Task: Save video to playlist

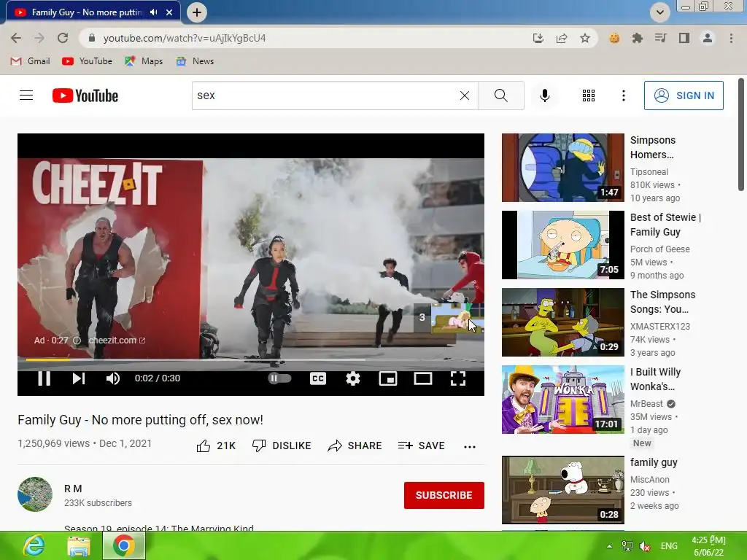Action: [x=421, y=446]
